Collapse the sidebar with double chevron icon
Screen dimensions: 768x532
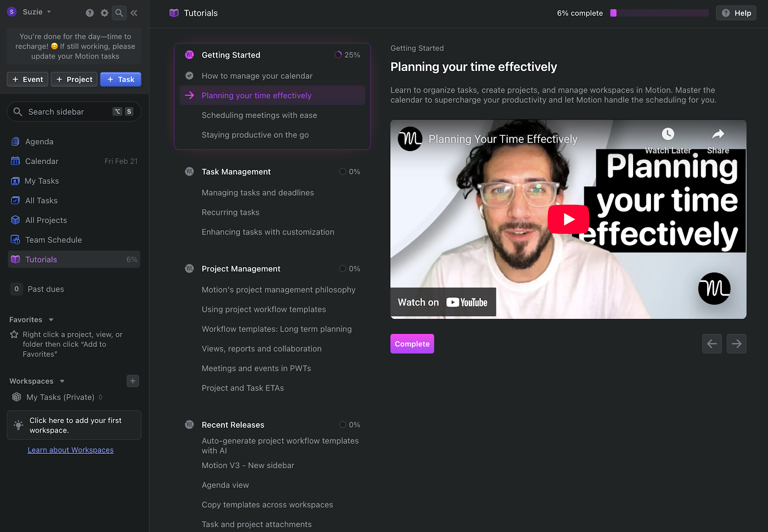coord(134,13)
